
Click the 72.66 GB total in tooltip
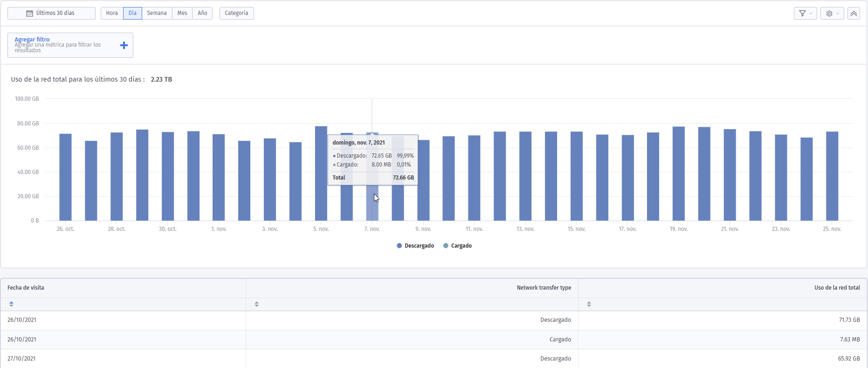(x=403, y=178)
